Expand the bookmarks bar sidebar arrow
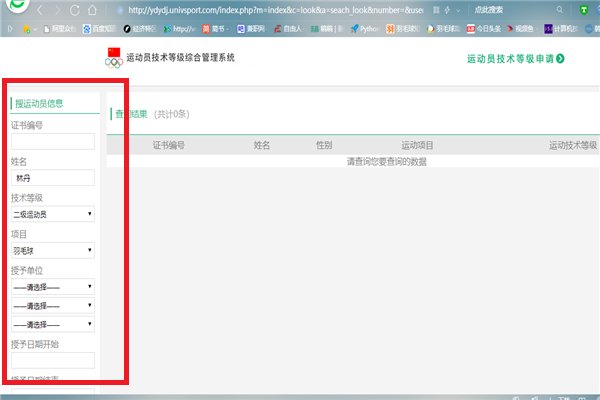This screenshot has height=400, width=600. 10,29
